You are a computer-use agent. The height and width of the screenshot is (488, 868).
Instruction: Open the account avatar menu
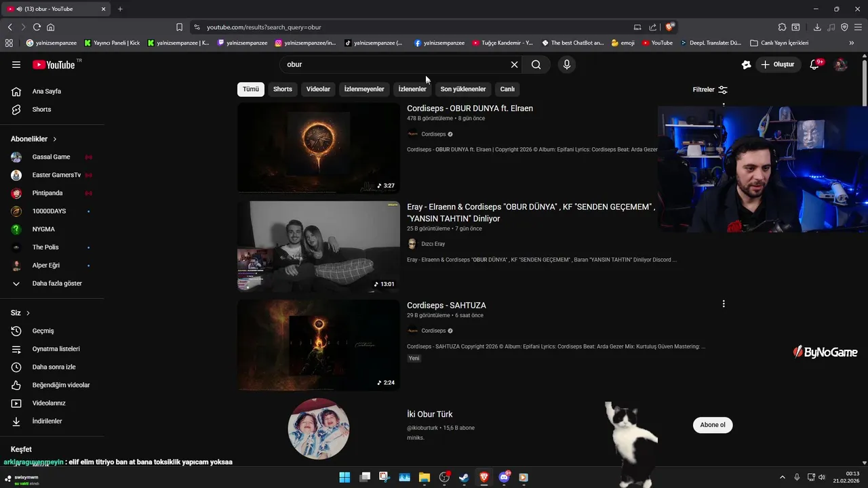(x=840, y=64)
